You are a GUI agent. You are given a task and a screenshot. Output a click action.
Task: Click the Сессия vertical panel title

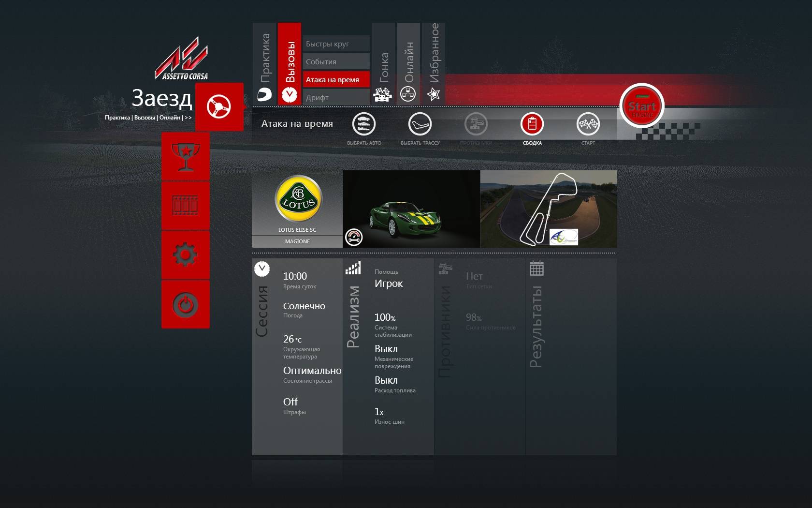click(262, 311)
